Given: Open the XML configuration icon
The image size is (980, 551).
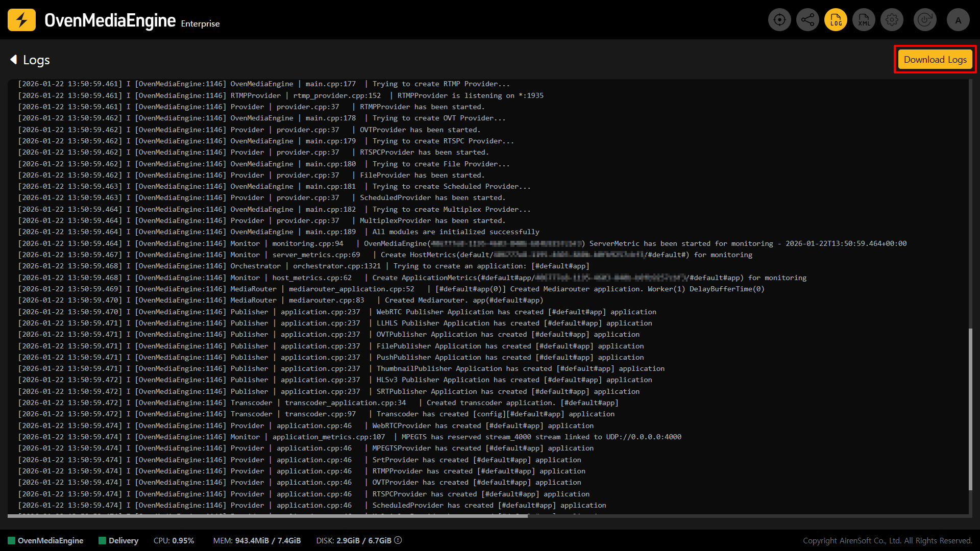Looking at the screenshot, I should click(x=864, y=20).
